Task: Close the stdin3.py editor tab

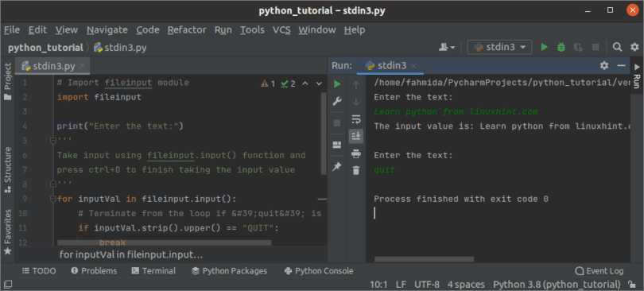Action: pyautogui.click(x=82, y=66)
